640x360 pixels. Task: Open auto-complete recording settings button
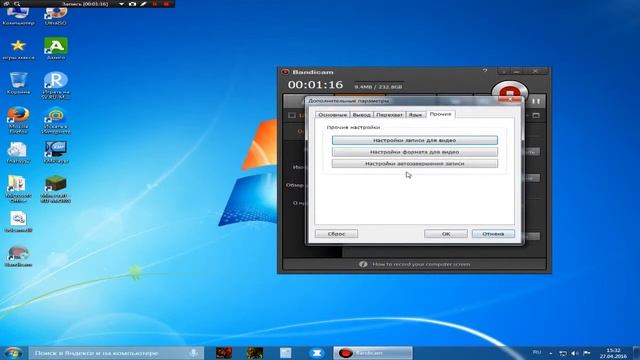[415, 164]
